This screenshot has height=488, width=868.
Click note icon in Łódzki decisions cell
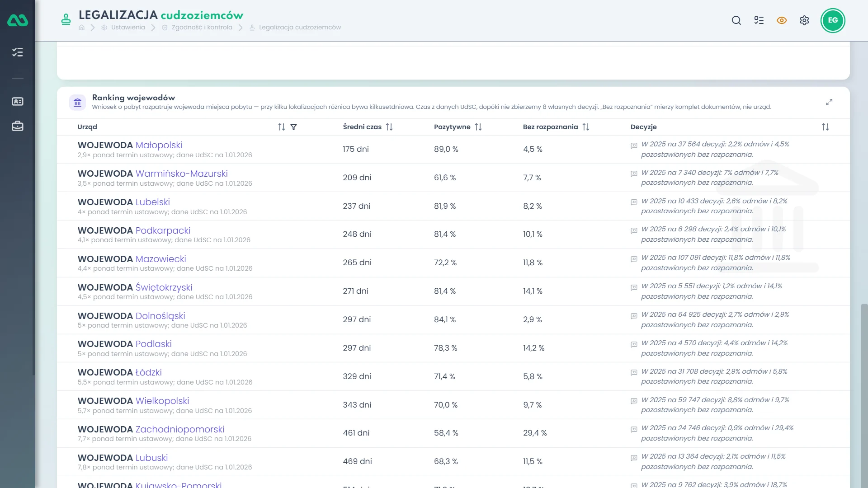pos(634,372)
